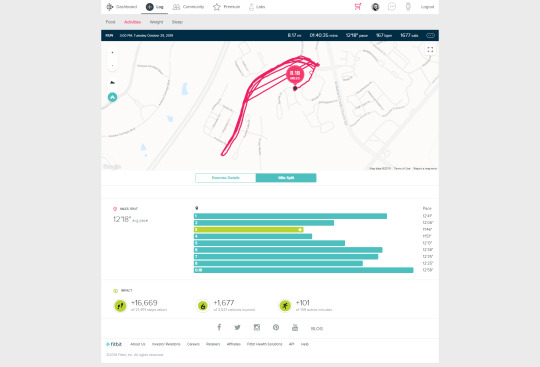Click the green Impact section icon

tap(115, 291)
